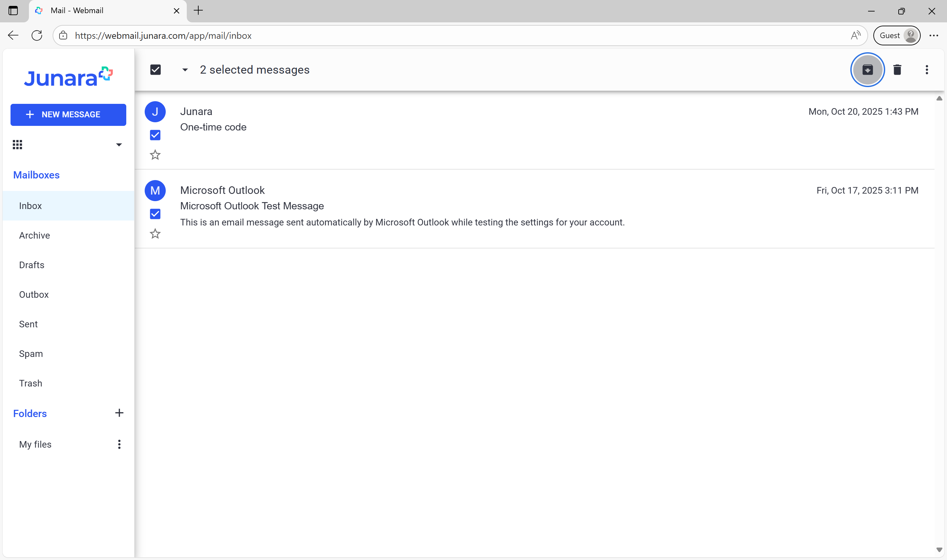This screenshot has width=947, height=560.
Task: Open Microsoft Outlook Test Message subject
Action: tap(252, 206)
